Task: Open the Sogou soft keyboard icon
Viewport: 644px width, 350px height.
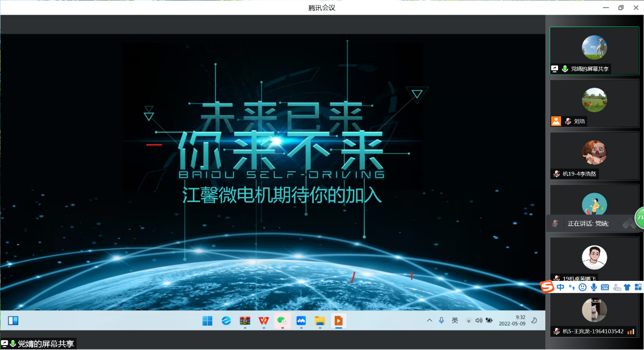Action: pyautogui.click(x=605, y=287)
